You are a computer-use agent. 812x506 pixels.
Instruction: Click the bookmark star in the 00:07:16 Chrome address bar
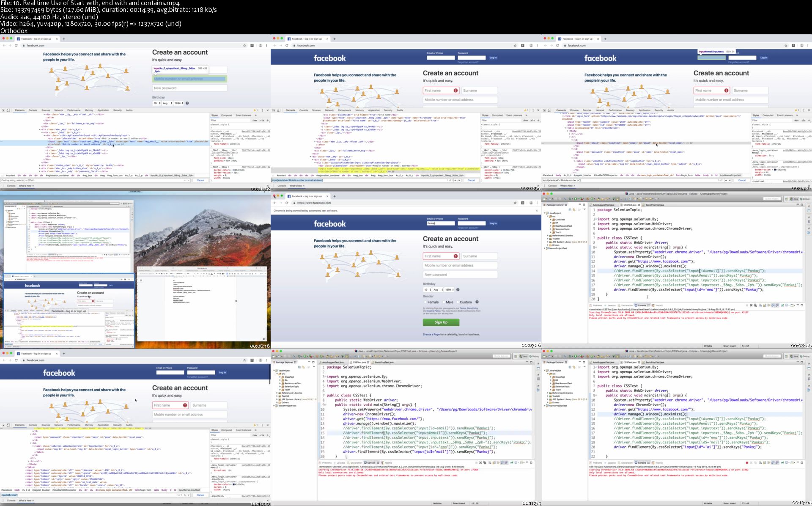point(515,203)
